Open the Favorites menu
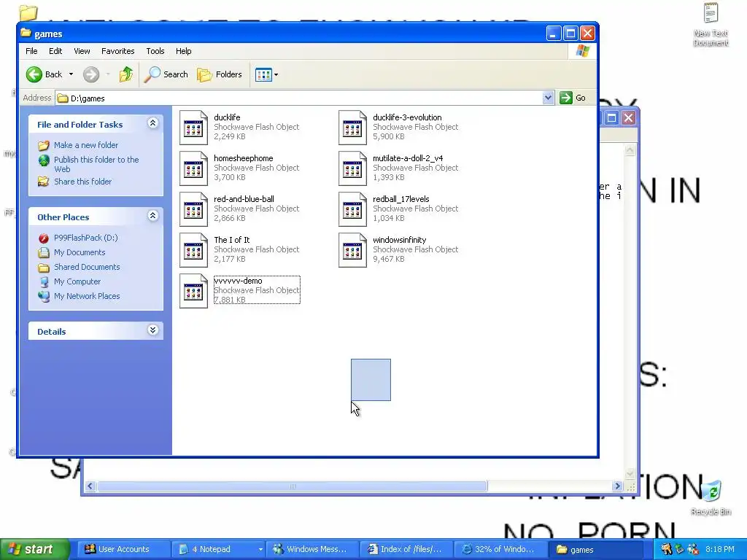Screen dimensions: 747x560 [117, 51]
